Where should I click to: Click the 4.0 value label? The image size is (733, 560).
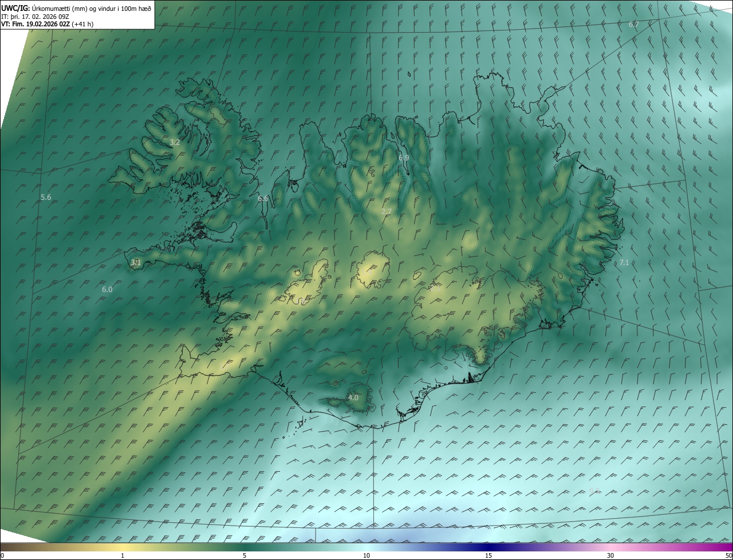[353, 397]
